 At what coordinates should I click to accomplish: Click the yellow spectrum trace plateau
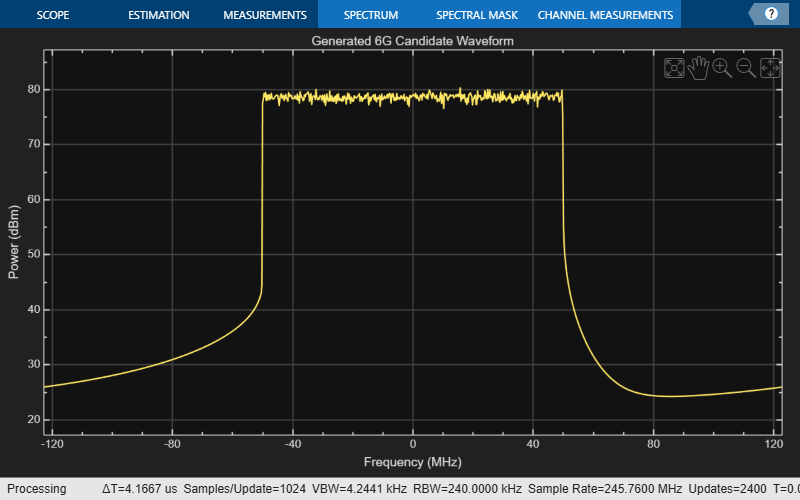click(x=412, y=97)
